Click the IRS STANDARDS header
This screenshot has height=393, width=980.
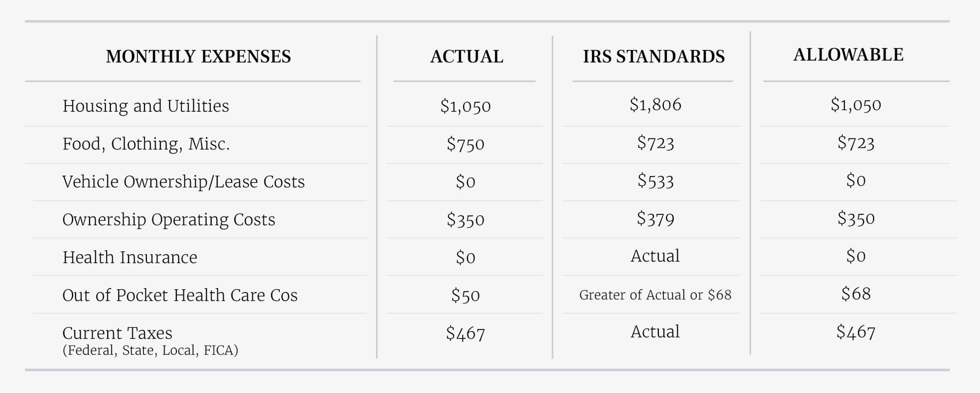(653, 57)
